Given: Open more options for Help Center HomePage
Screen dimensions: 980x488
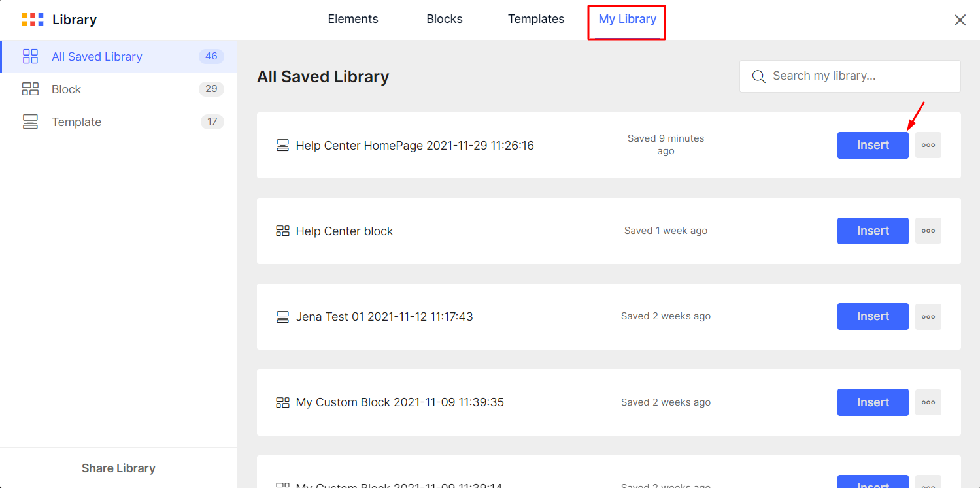Looking at the screenshot, I should pyautogui.click(x=928, y=145).
